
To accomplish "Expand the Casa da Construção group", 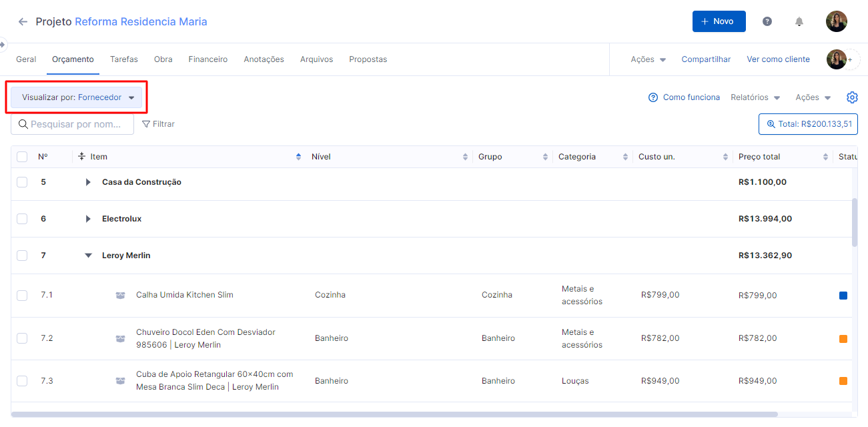I will [x=88, y=182].
